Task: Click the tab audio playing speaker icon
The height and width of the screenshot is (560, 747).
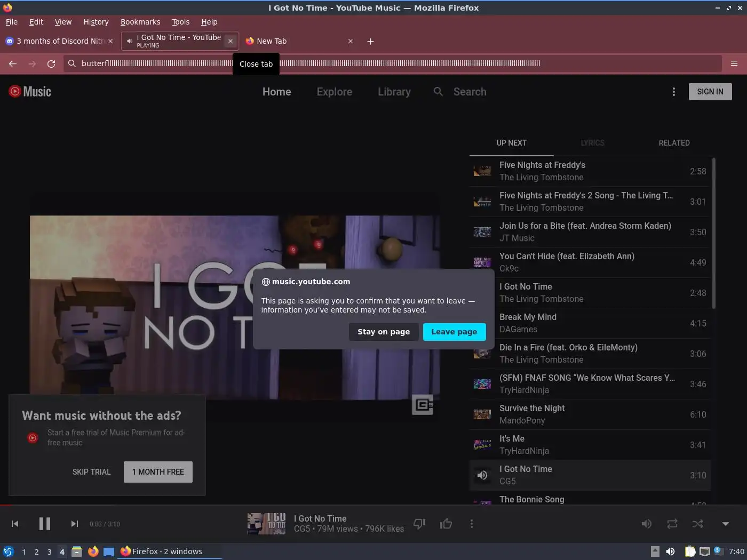Action: click(129, 41)
